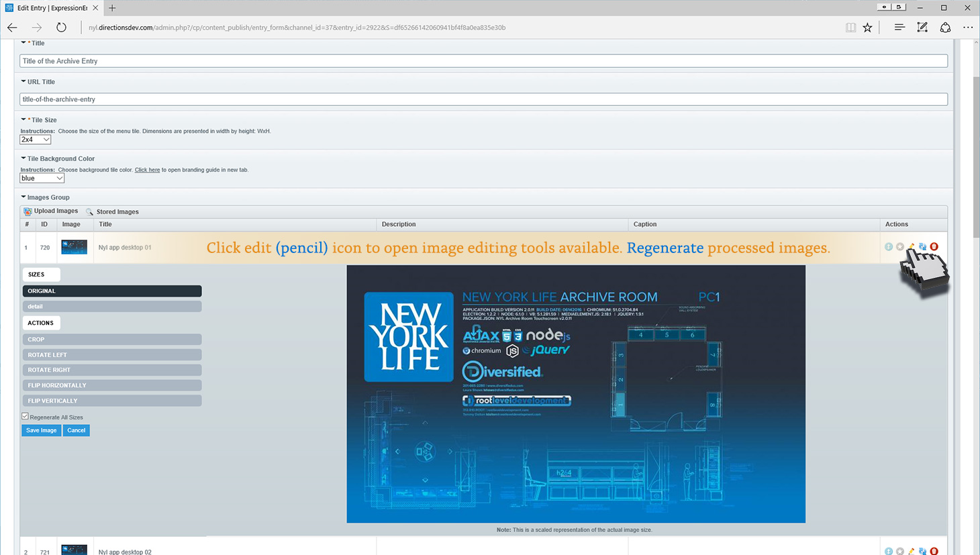Click into the Title text field
The image size is (980, 555).
pyautogui.click(x=483, y=61)
